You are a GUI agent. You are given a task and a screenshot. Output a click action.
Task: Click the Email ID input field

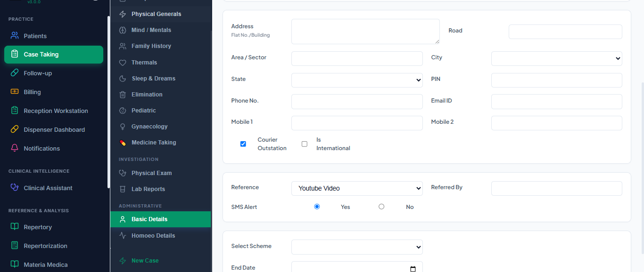coord(557,102)
